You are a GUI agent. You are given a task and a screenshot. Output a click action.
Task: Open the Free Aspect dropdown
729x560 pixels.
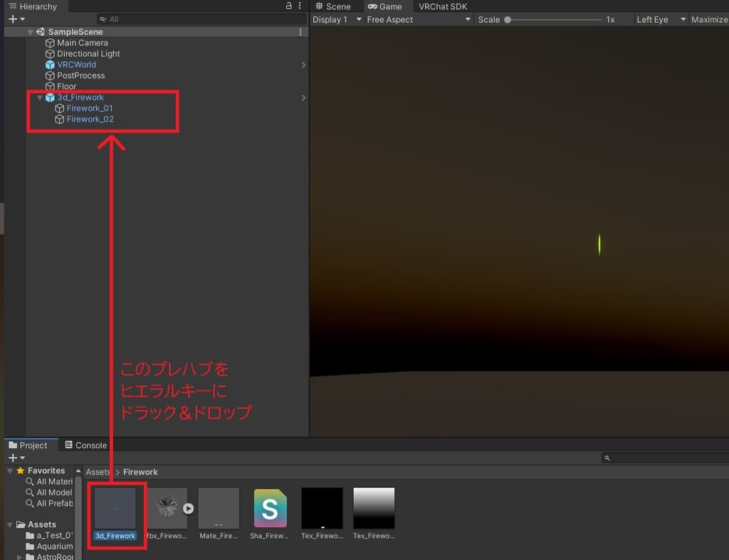[x=418, y=19]
